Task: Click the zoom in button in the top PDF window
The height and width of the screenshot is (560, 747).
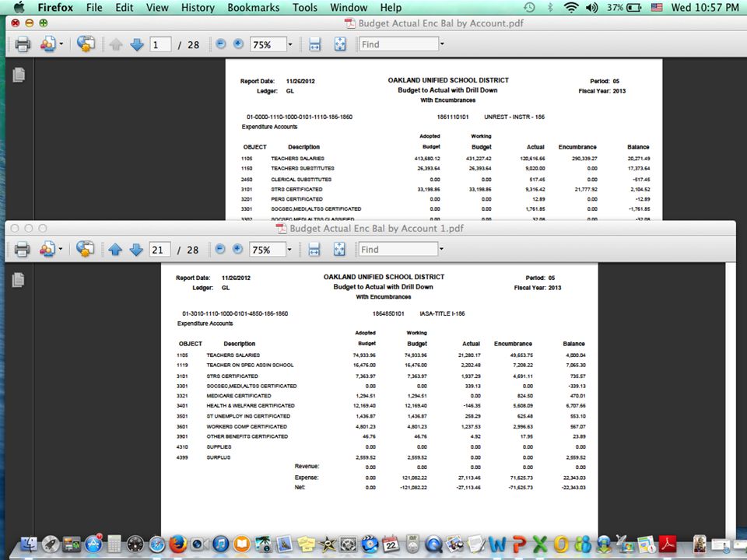Action: 238,44
